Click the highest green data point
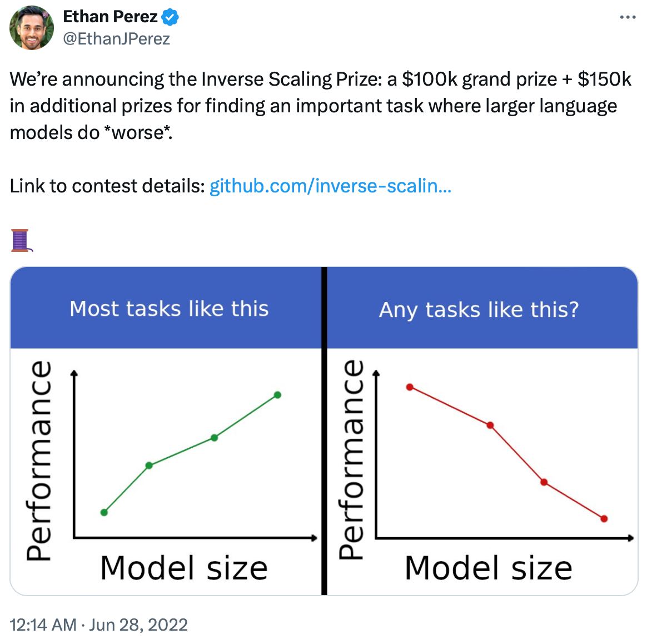The width and height of the screenshot is (647, 644). (x=278, y=395)
